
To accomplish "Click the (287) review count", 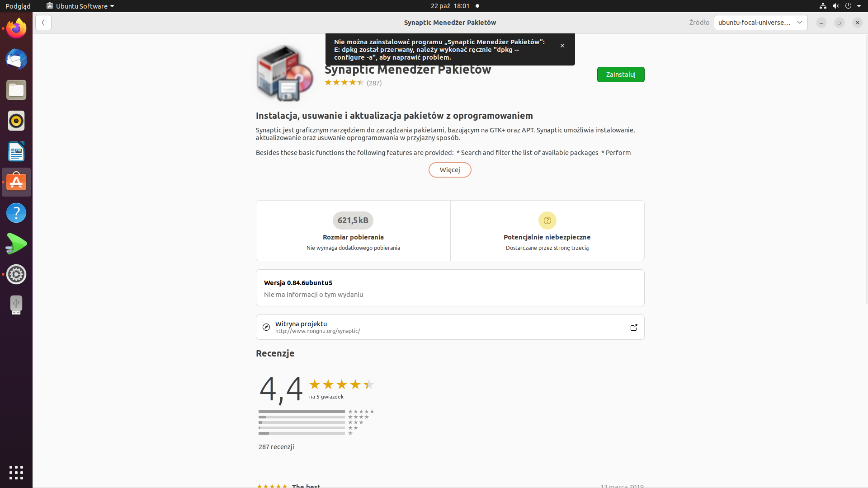I will (374, 83).
